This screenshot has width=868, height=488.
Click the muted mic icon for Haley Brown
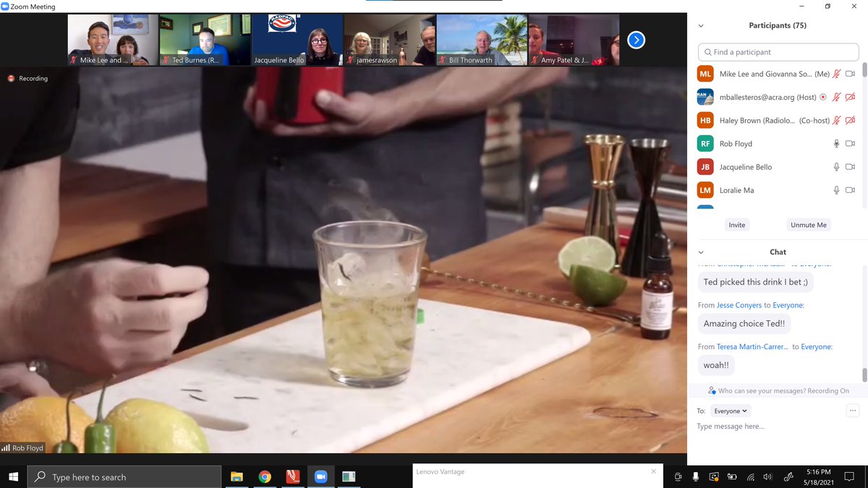pos(837,120)
